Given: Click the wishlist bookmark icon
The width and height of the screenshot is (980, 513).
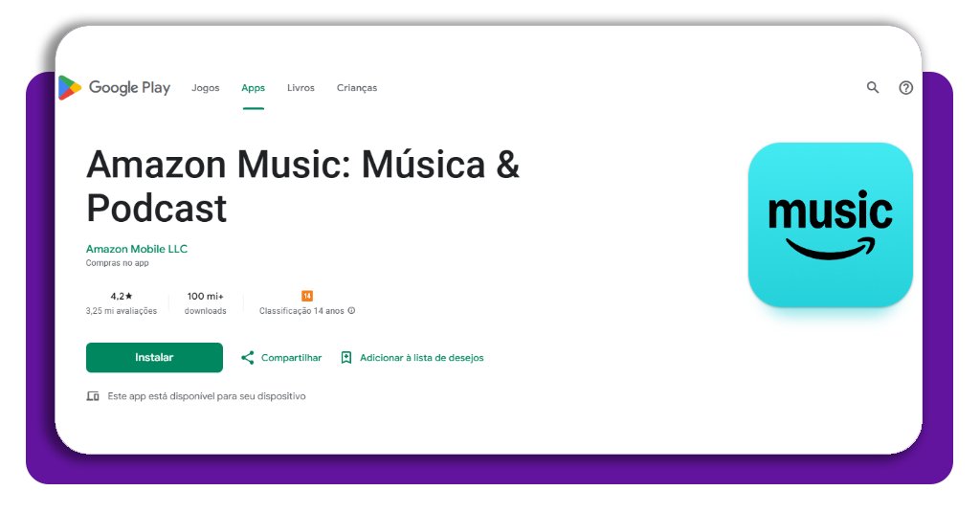Looking at the screenshot, I should tap(346, 357).
